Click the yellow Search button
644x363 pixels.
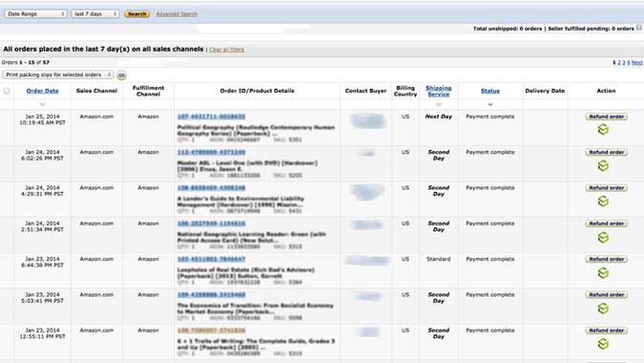point(136,14)
